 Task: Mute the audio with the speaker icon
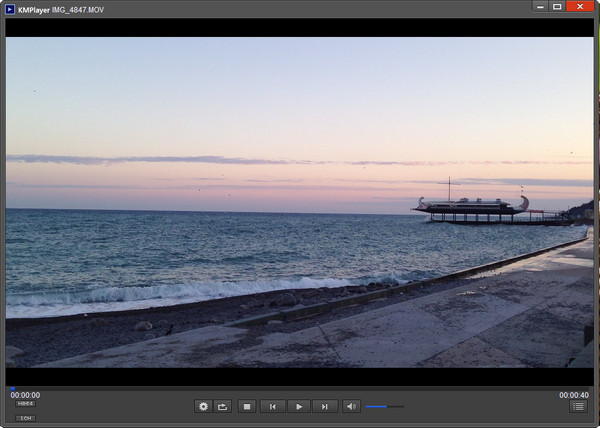(351, 406)
